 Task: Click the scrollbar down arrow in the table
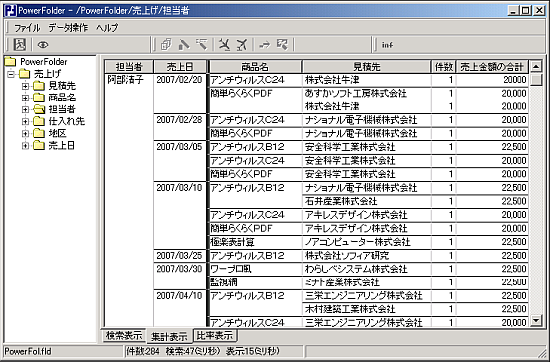[536, 320]
